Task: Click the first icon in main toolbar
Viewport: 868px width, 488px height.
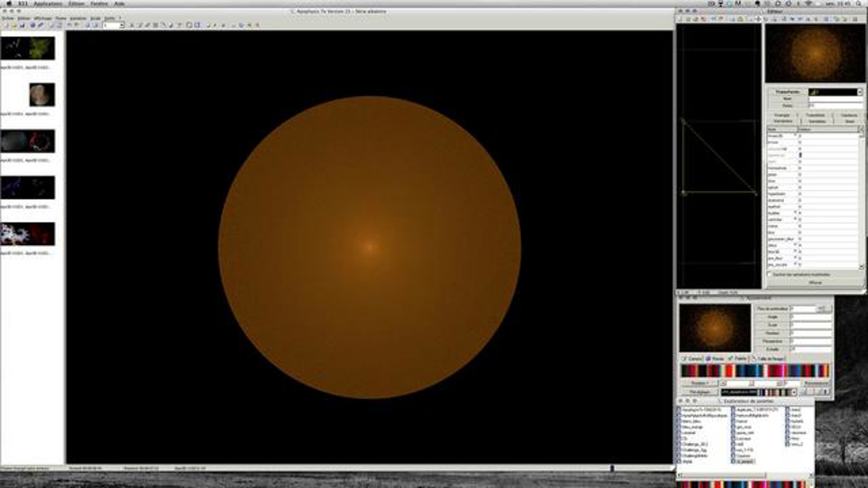Action: [x=6, y=25]
